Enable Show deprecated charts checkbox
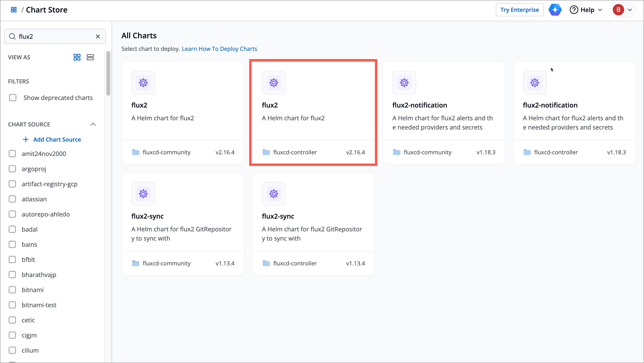Viewport: 644px width, 363px height. tap(13, 98)
